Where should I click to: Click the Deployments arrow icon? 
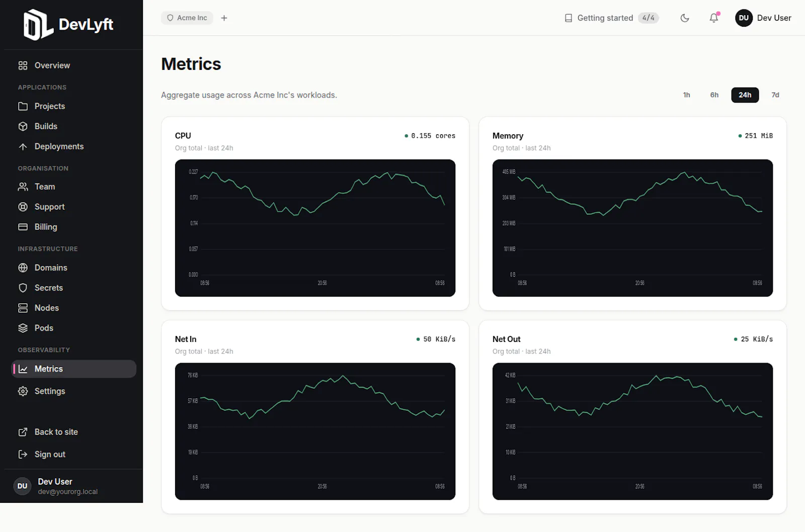point(23,146)
